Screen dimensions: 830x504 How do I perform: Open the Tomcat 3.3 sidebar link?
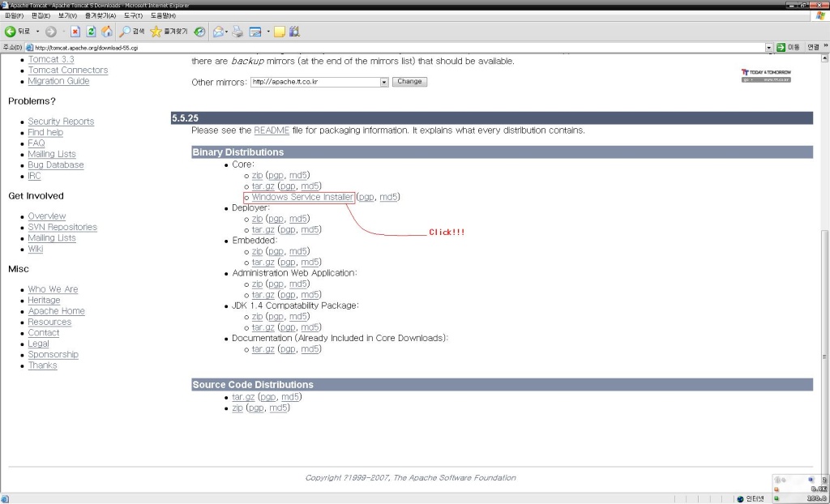(51, 59)
